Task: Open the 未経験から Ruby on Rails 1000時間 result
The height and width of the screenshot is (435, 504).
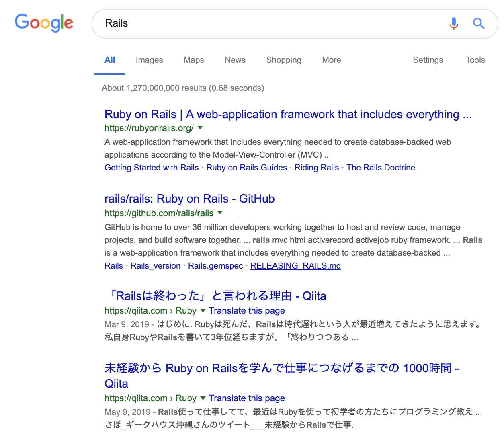Action: click(282, 375)
